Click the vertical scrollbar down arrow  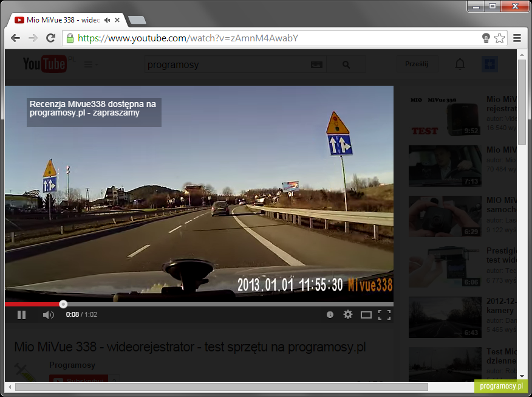click(522, 376)
